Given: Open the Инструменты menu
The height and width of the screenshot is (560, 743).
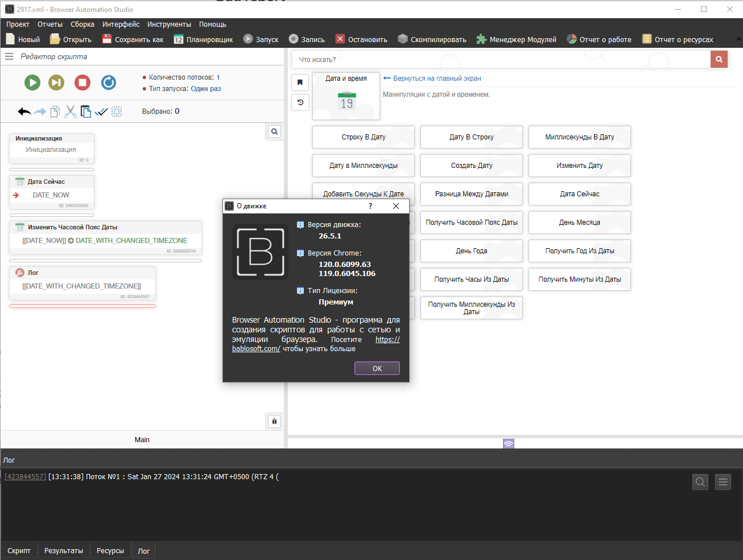Looking at the screenshot, I should point(169,24).
